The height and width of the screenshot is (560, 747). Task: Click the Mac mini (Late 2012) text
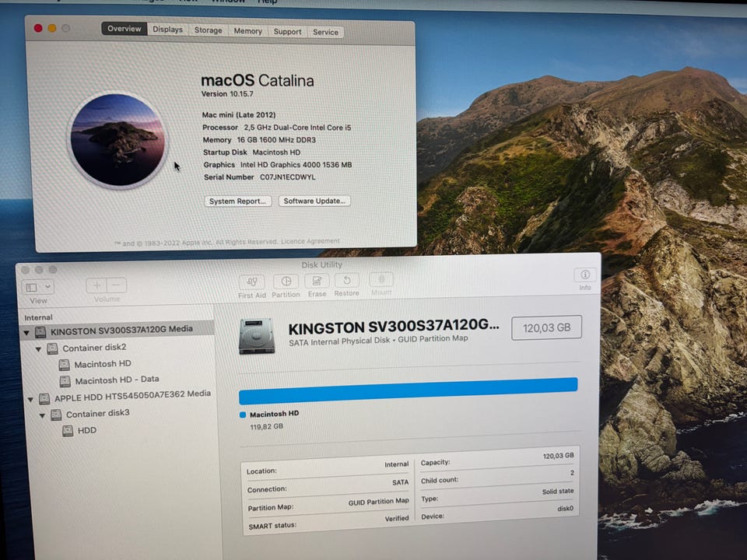(239, 115)
